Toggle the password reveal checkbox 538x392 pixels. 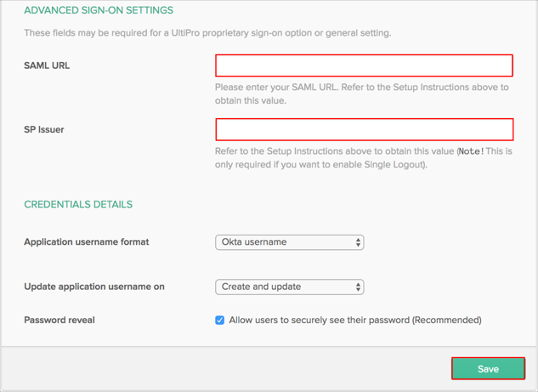220,321
